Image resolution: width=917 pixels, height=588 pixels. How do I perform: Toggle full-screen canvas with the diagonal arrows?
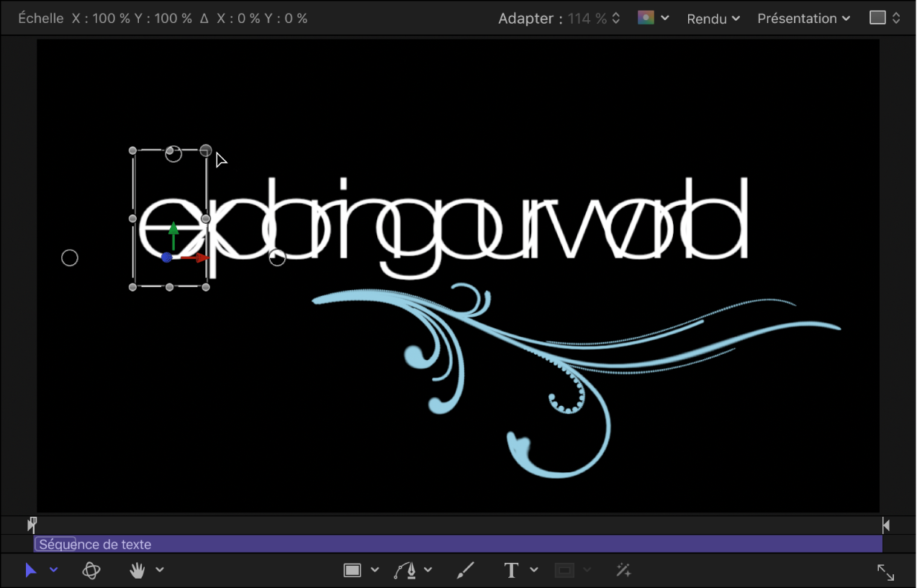tap(885, 572)
